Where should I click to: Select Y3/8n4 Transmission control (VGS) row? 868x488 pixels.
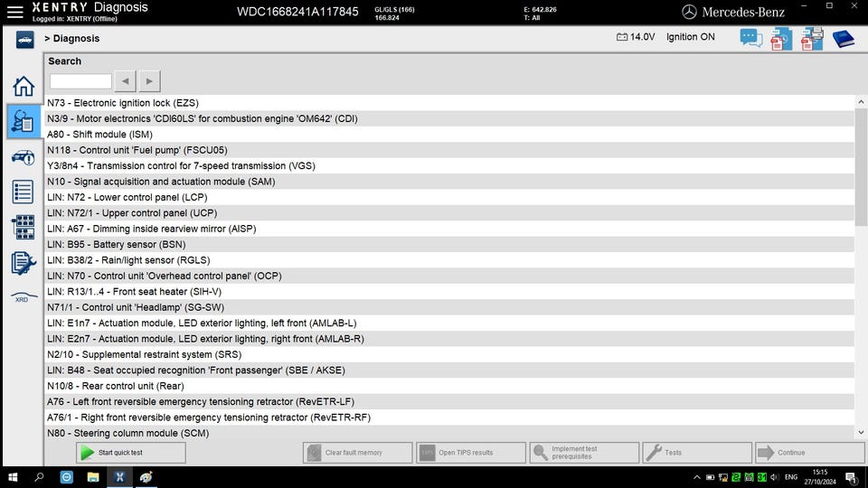(449, 166)
